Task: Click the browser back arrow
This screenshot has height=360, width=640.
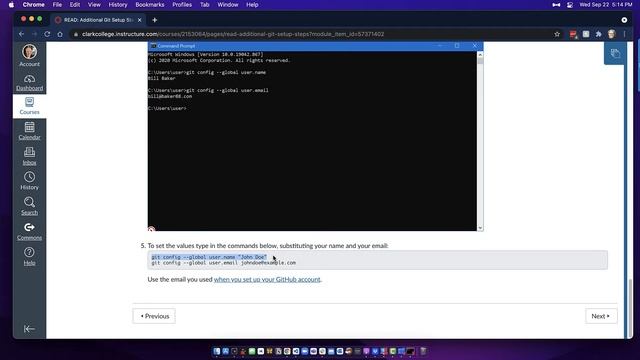Action: pyautogui.click(x=22, y=34)
